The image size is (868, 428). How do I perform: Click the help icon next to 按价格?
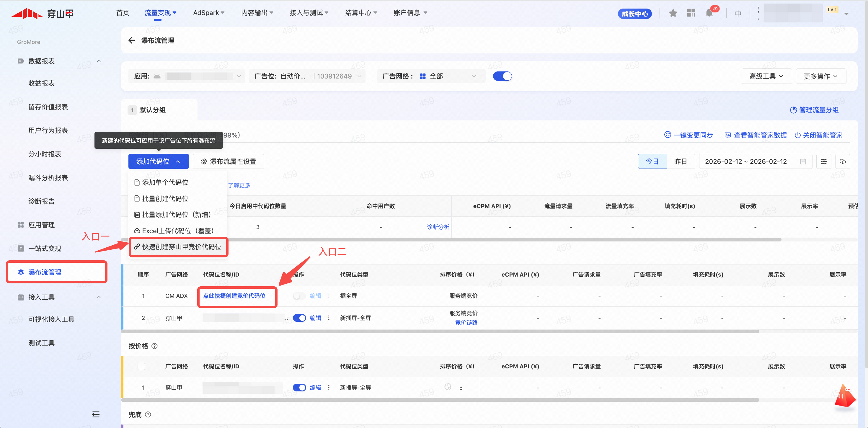point(154,346)
